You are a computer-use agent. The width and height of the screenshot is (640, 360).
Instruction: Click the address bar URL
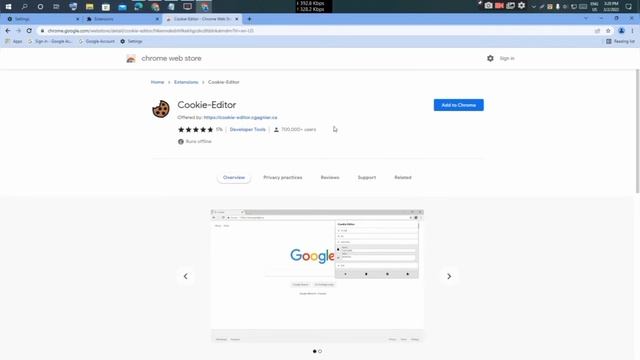(x=150, y=31)
